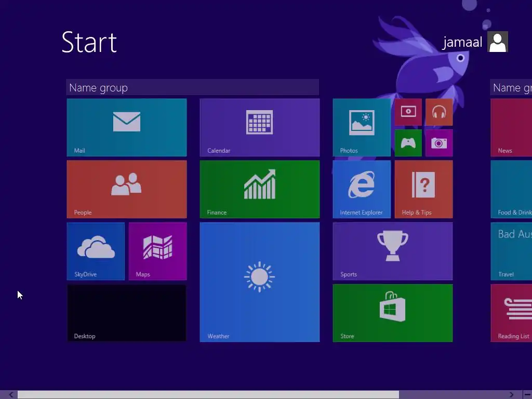Click the second Name group field on right
The image size is (532, 399).
(511, 87)
